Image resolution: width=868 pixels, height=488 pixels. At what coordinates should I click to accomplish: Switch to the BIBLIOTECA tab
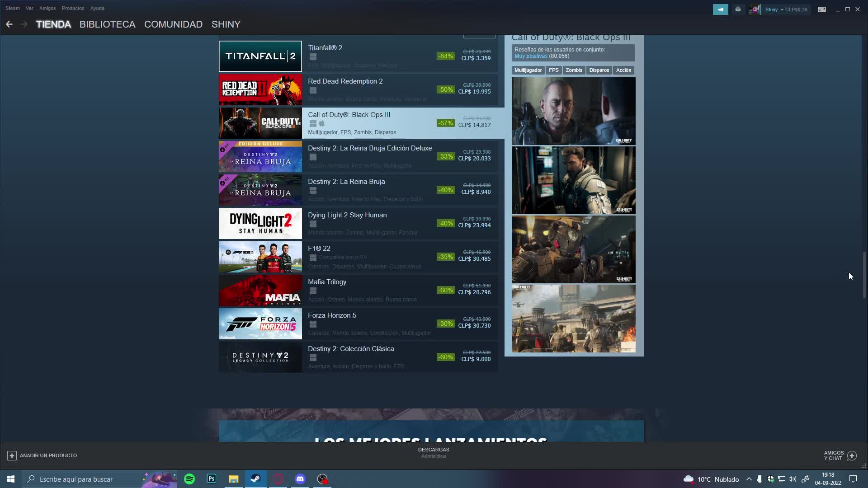pos(108,24)
